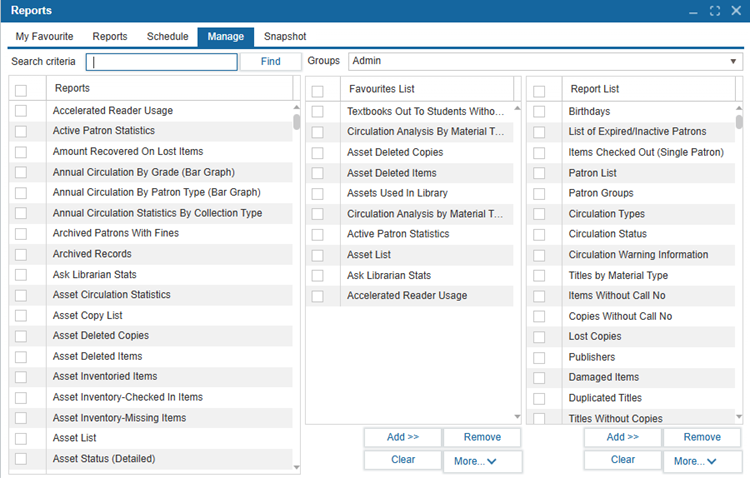Tick checkbox for Damaged Items

pos(539,378)
